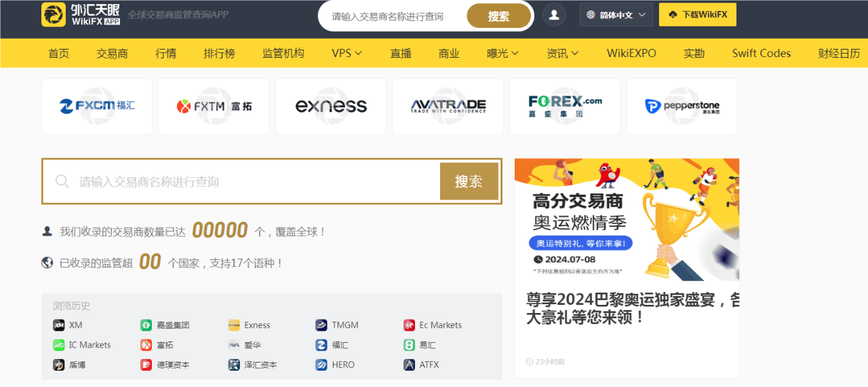This screenshot has width=868, height=387.
Task: Click the HERO text link
Action: click(343, 365)
